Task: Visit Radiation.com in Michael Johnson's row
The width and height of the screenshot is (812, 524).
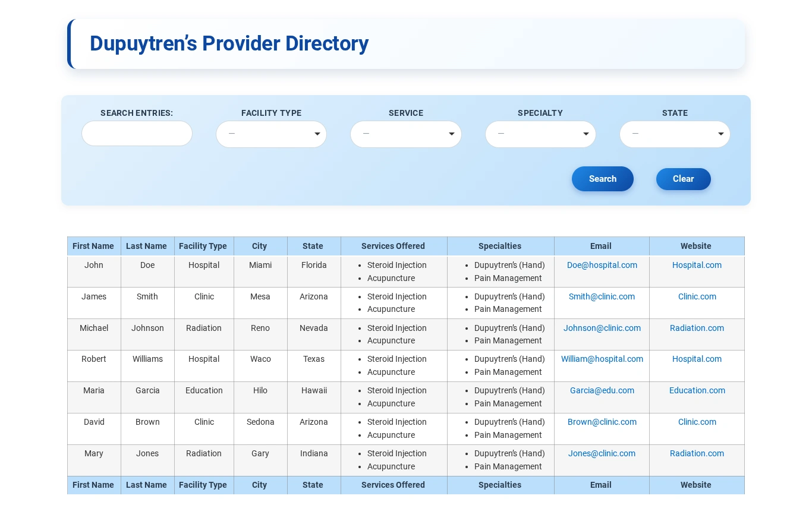Action: tap(697, 328)
